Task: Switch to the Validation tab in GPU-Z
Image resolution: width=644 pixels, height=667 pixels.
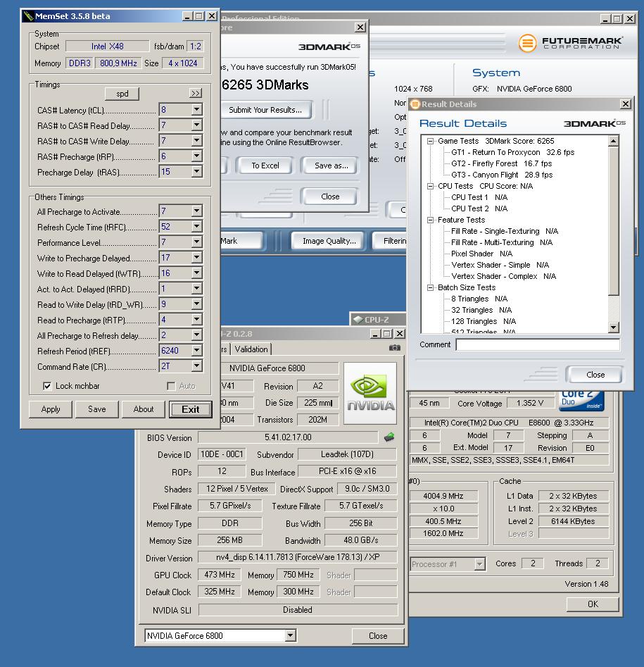Action: click(251, 349)
